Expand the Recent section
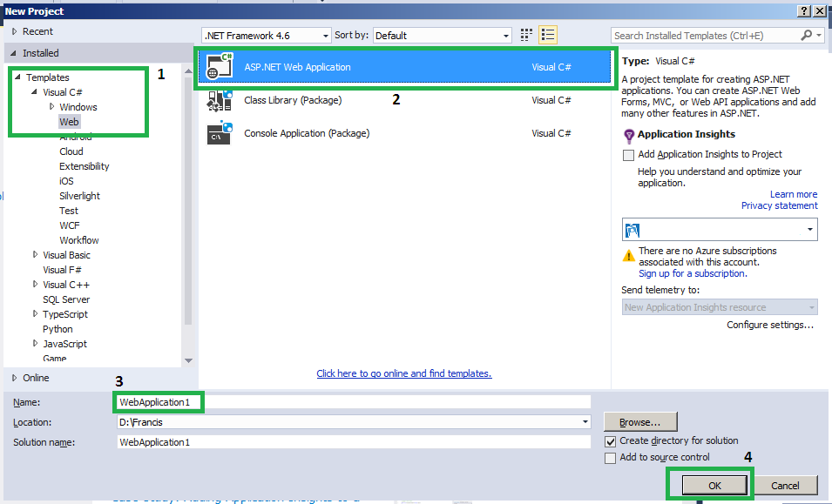Viewport: 832px width, 504px height. pos(14,31)
